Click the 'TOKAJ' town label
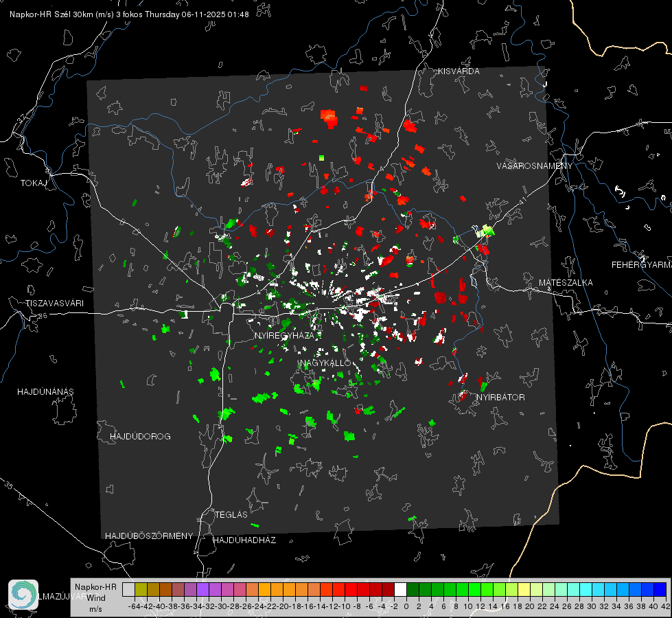This screenshot has height=618, width=672. click(x=34, y=183)
